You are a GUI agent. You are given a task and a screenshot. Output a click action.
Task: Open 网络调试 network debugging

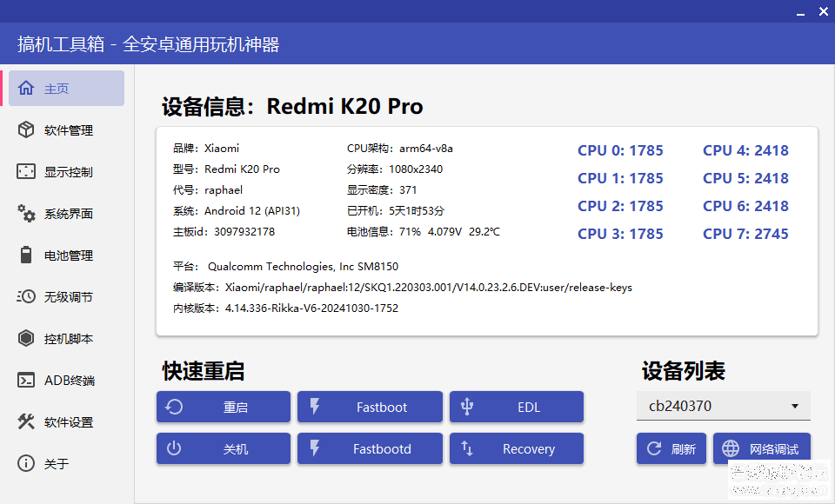(762, 448)
